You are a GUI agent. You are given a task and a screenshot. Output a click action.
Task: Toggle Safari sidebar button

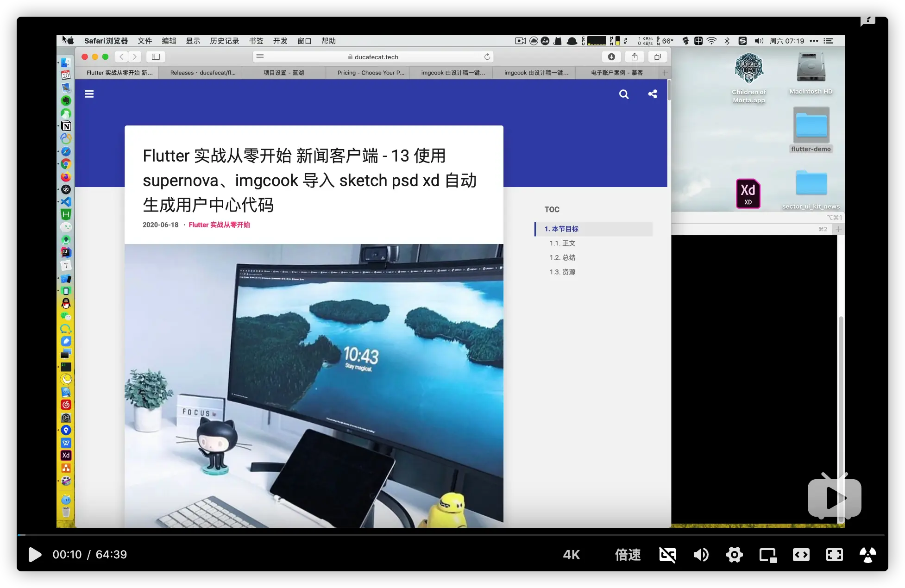coord(156,57)
